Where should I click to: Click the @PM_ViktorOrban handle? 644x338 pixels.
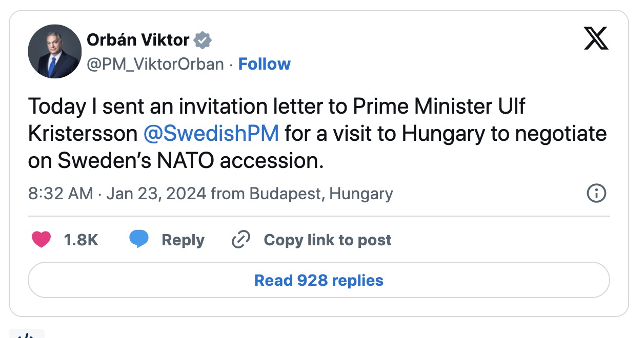[155, 64]
